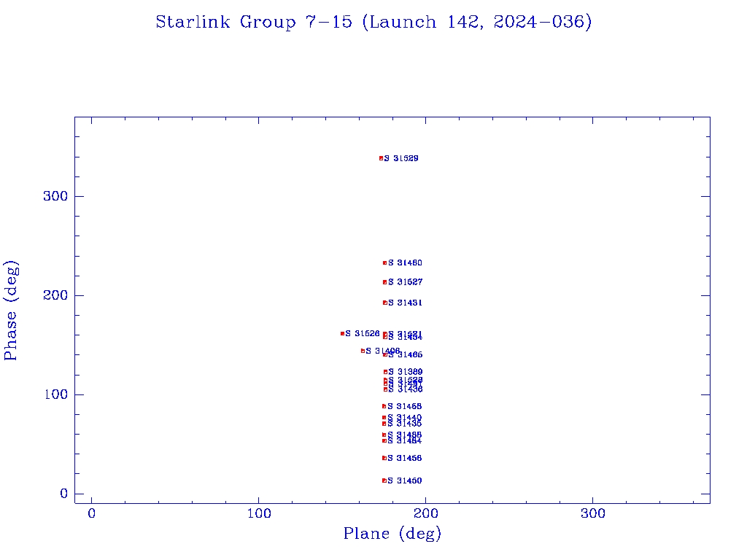Select the S 31440 text label
Image resolution: width=747 pixels, height=560 pixels.
coord(404,418)
